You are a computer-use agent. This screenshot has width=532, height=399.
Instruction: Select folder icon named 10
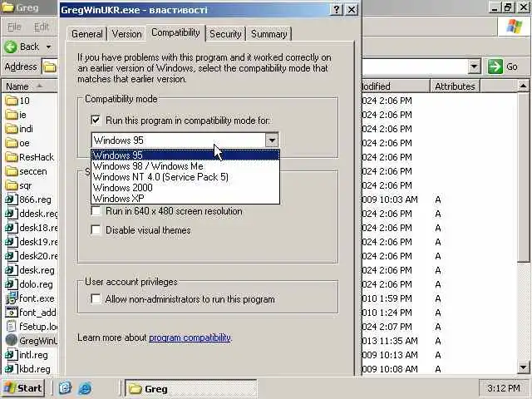pos(12,101)
